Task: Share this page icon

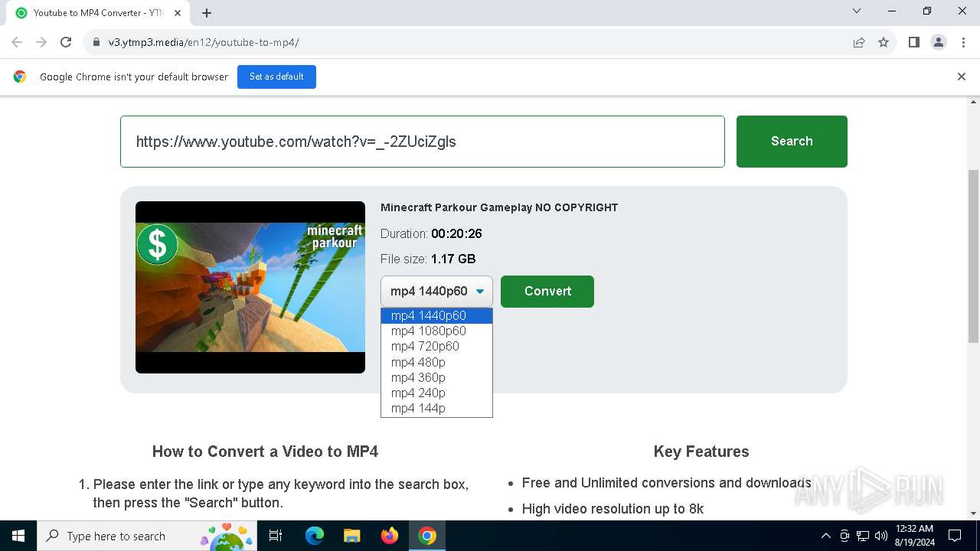Action: coord(859,42)
